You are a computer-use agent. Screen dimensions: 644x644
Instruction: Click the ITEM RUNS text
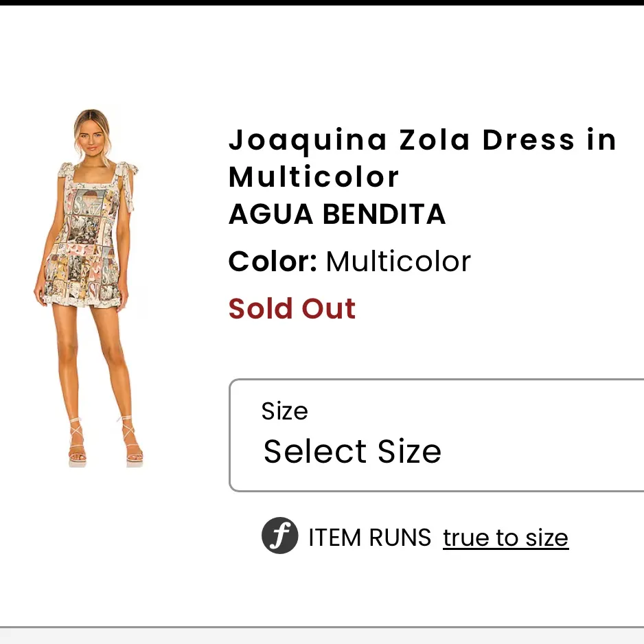(x=370, y=538)
